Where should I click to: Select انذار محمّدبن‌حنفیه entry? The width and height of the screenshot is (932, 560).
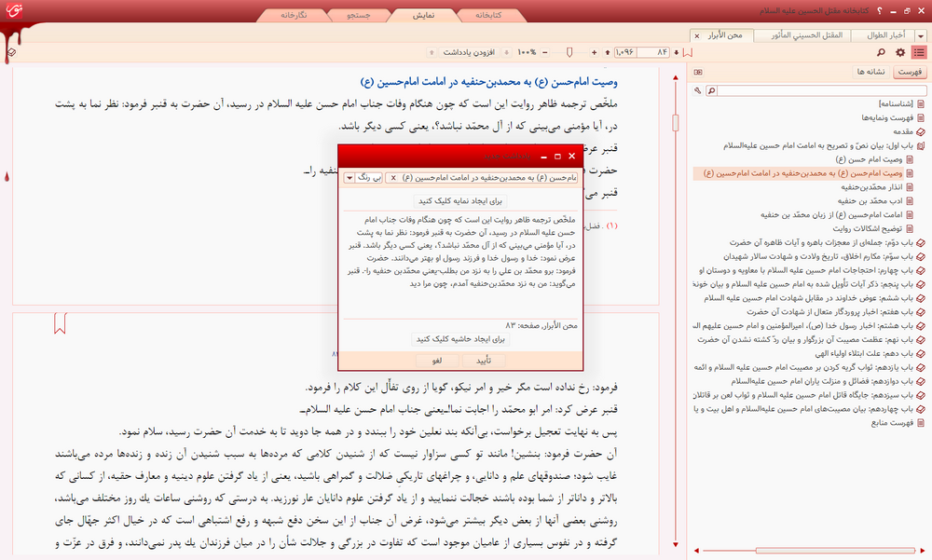871,187
